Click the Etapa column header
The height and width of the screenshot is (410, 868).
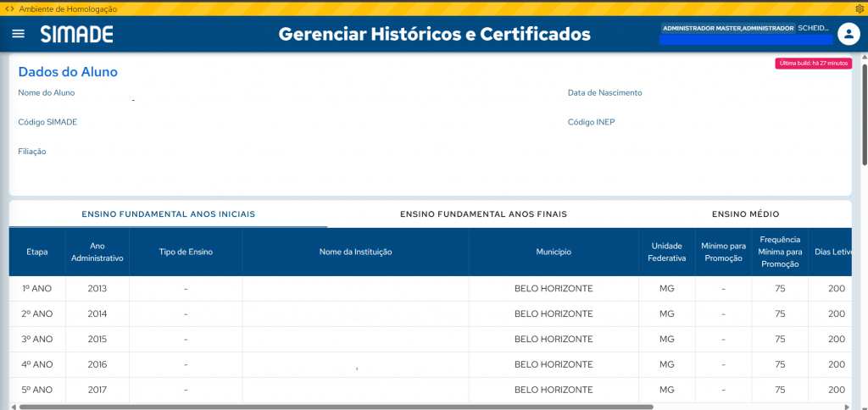(37, 252)
